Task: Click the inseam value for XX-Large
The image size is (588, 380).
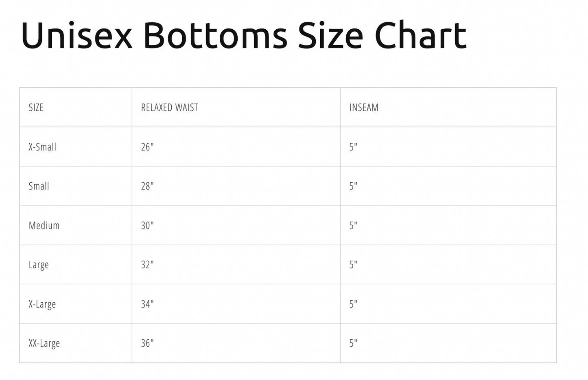Action: (x=353, y=343)
